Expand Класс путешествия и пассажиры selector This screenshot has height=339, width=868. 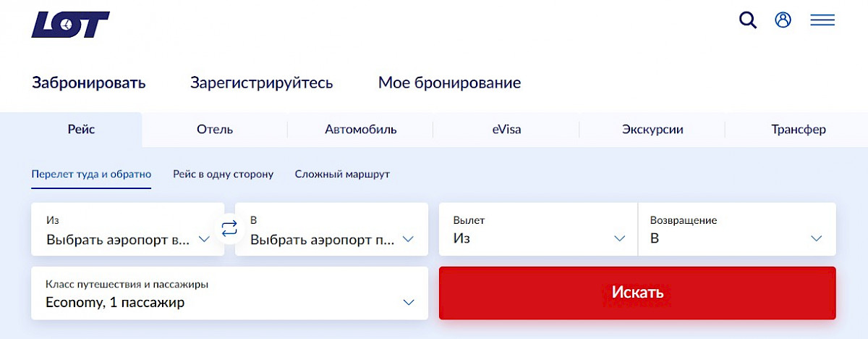229,293
